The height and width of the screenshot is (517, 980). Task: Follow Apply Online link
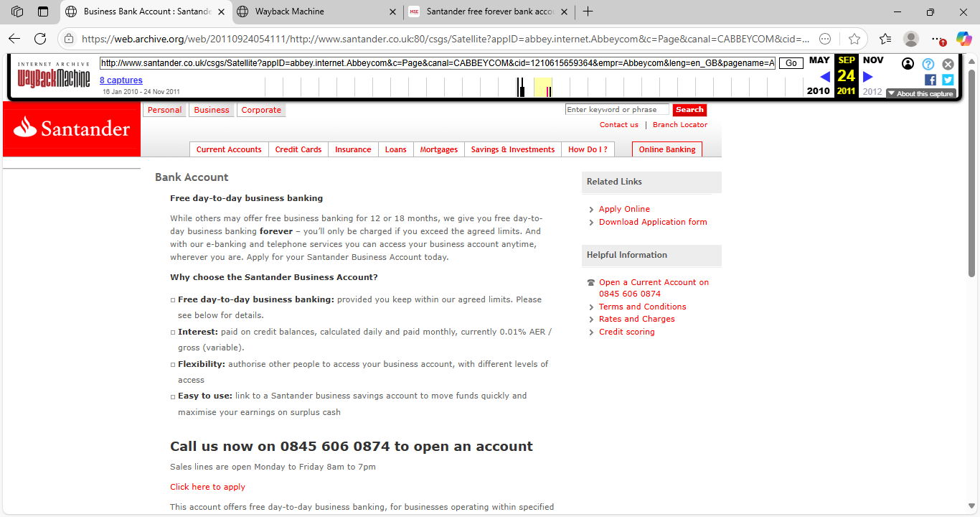(x=624, y=209)
